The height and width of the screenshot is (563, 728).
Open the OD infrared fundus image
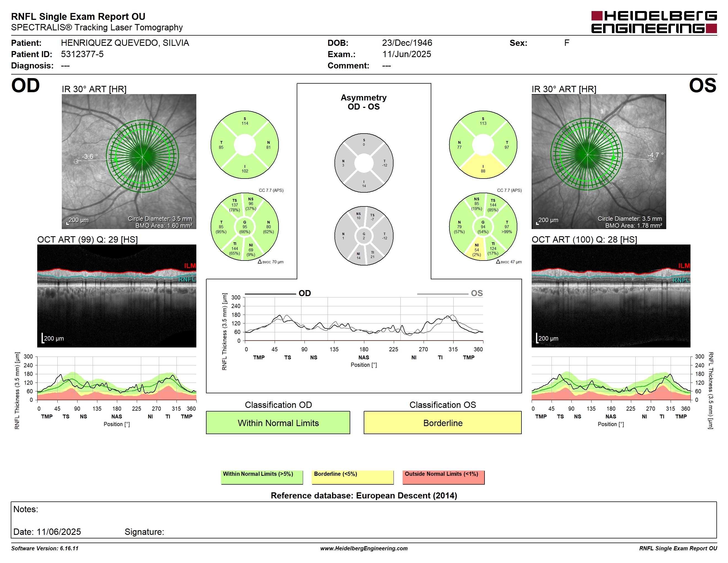click(129, 161)
